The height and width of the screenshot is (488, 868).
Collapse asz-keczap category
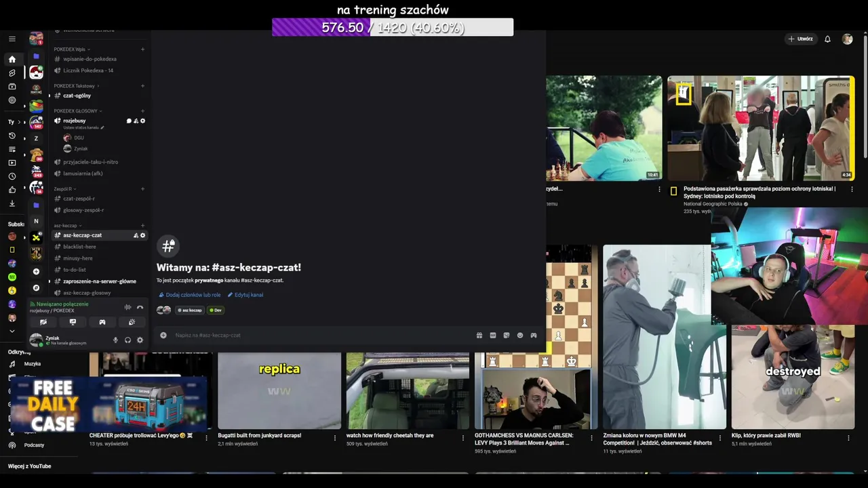click(x=68, y=225)
